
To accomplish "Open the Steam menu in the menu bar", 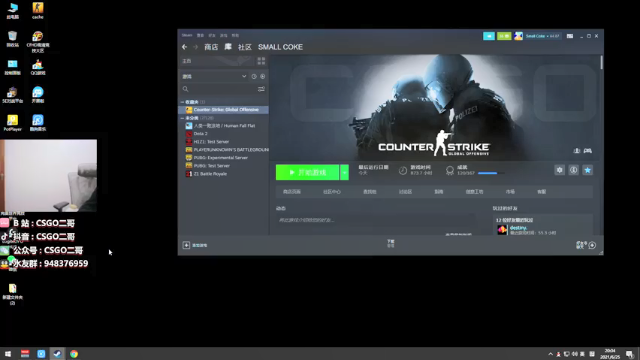I will click(x=187, y=36).
